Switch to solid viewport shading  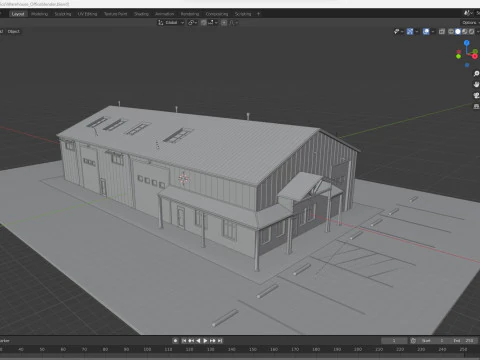point(458,31)
